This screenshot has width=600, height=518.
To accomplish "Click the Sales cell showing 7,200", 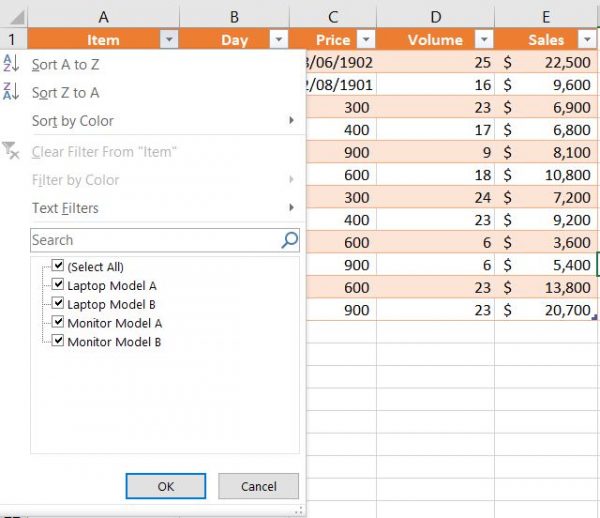I will (x=546, y=197).
